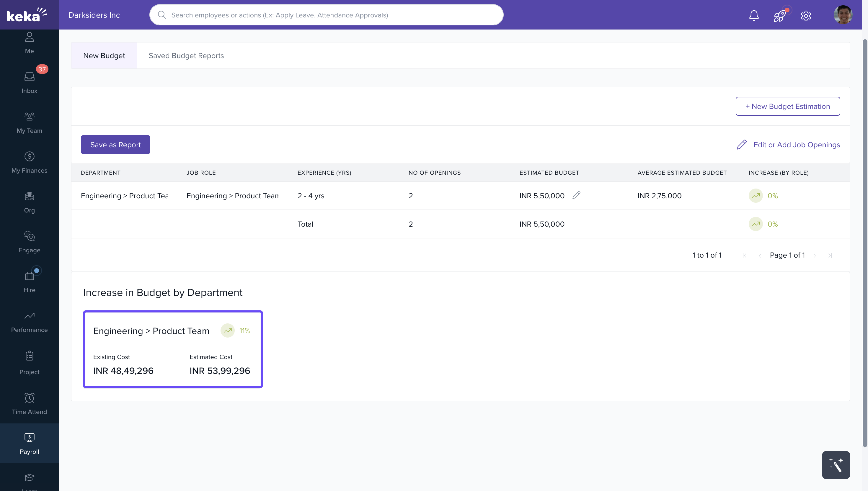Click the rocket updates icon
The height and width of the screenshot is (491, 868).
(780, 15)
